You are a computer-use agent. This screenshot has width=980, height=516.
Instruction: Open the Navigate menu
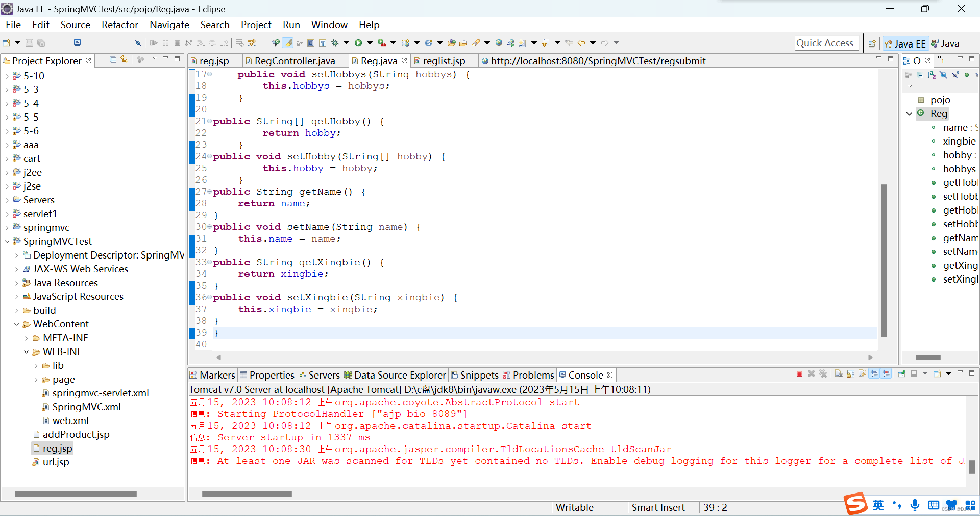pyautogui.click(x=169, y=25)
